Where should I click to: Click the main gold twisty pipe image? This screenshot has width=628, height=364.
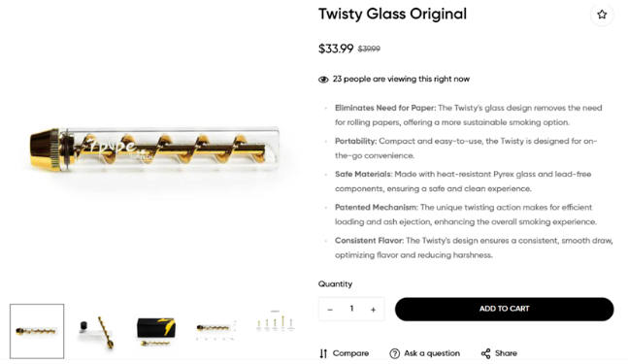tap(154, 149)
